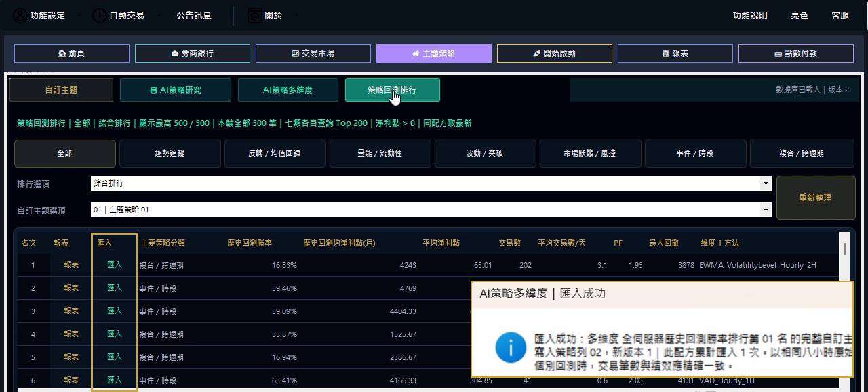Click 匯入 for rank 2 row
868x392 pixels.
115,288
